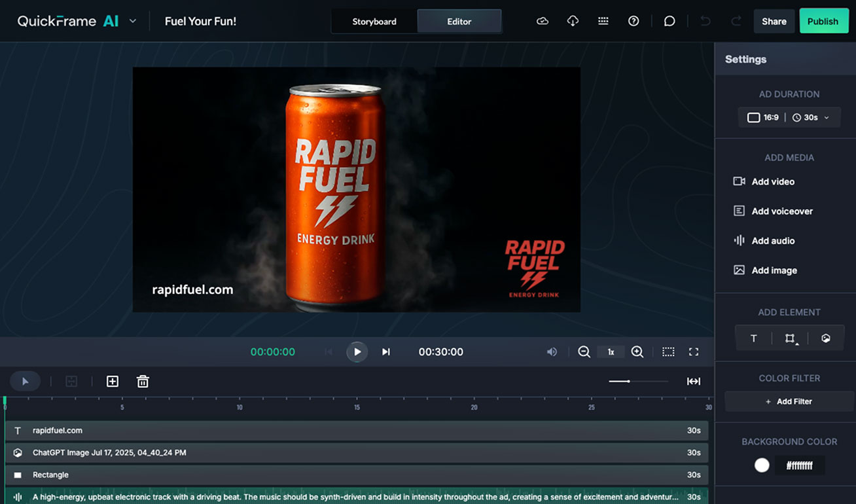Add a text element with T icon
The image size is (856, 504).
(x=753, y=338)
